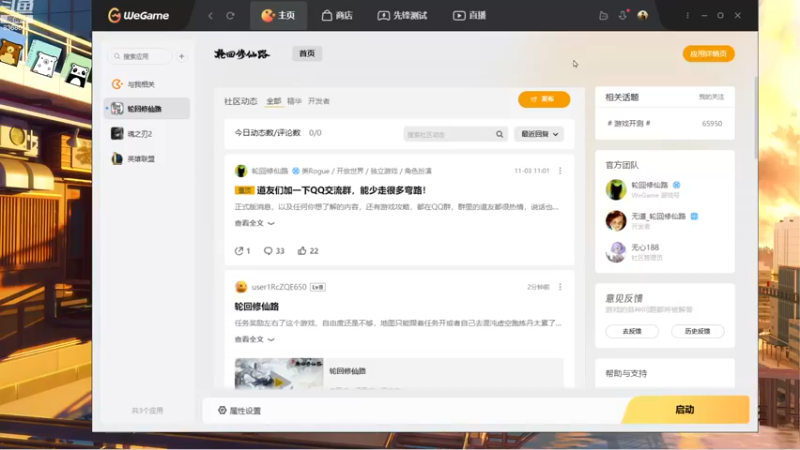This screenshot has height=450, width=800.
Task: Go back with the left arrow
Action: click(x=211, y=16)
